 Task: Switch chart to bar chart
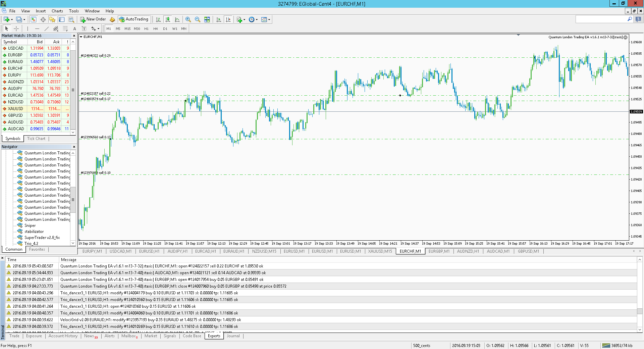point(158,19)
